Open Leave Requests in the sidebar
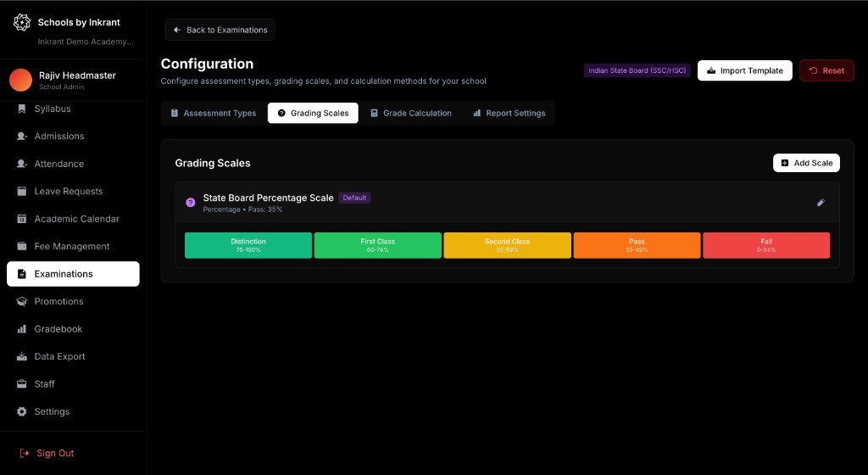Viewport: 868px width, 475px height. pos(73,191)
